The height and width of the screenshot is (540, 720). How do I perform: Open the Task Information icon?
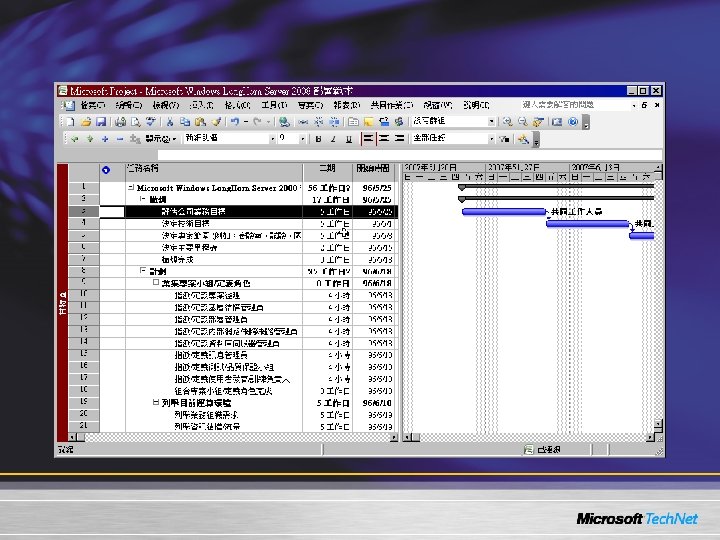pyautogui.click(x=353, y=122)
